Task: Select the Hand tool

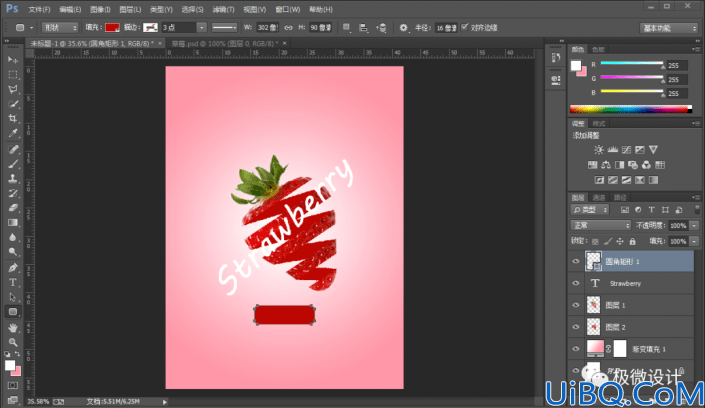Action: (13, 327)
